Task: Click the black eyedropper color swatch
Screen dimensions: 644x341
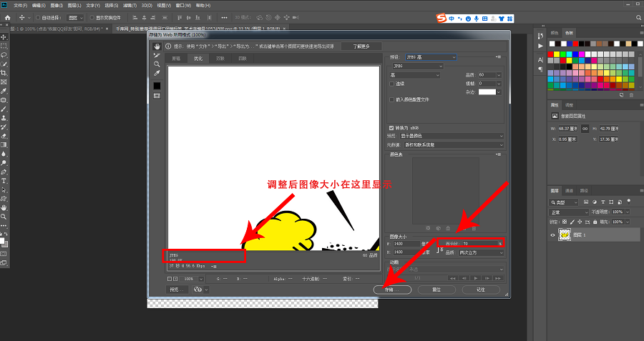Action: [x=157, y=85]
